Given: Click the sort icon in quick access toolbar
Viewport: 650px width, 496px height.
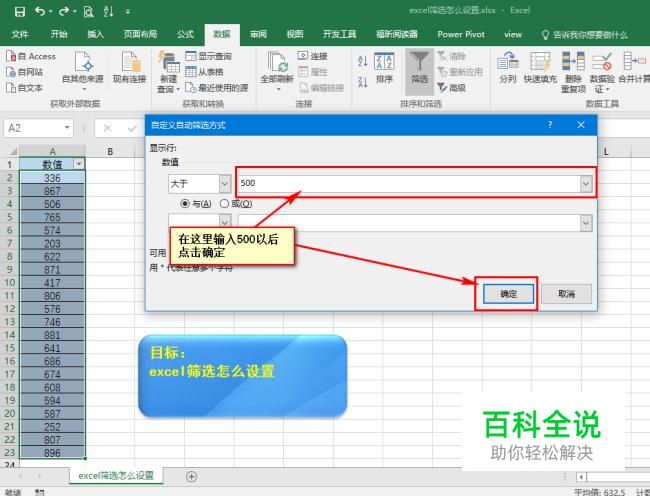Looking at the screenshot, I should click(109, 12).
